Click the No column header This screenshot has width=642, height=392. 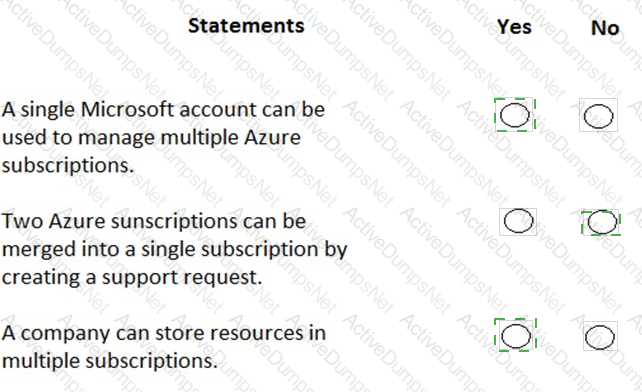(x=605, y=28)
